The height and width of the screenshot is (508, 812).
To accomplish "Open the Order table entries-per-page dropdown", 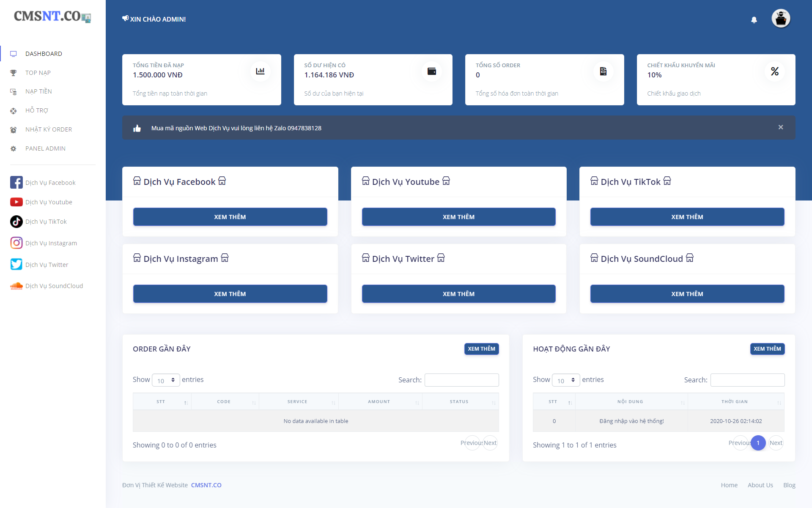I will 166,380.
